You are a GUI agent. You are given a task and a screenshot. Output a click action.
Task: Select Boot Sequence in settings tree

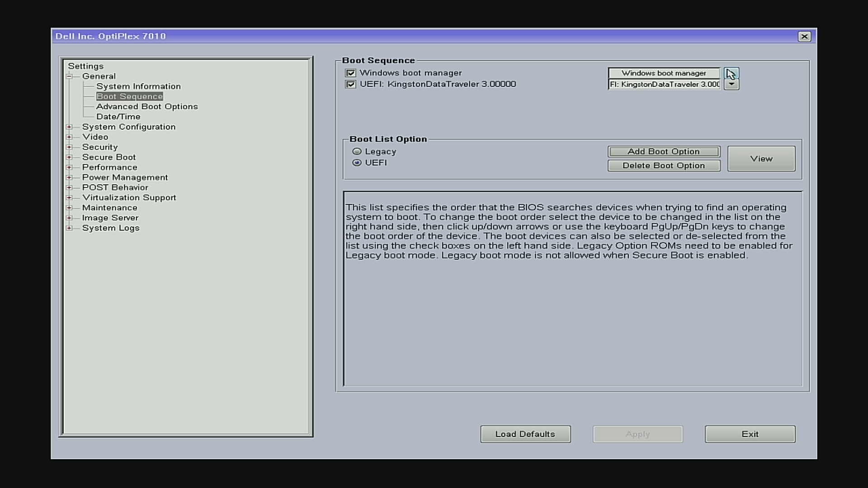coord(129,97)
